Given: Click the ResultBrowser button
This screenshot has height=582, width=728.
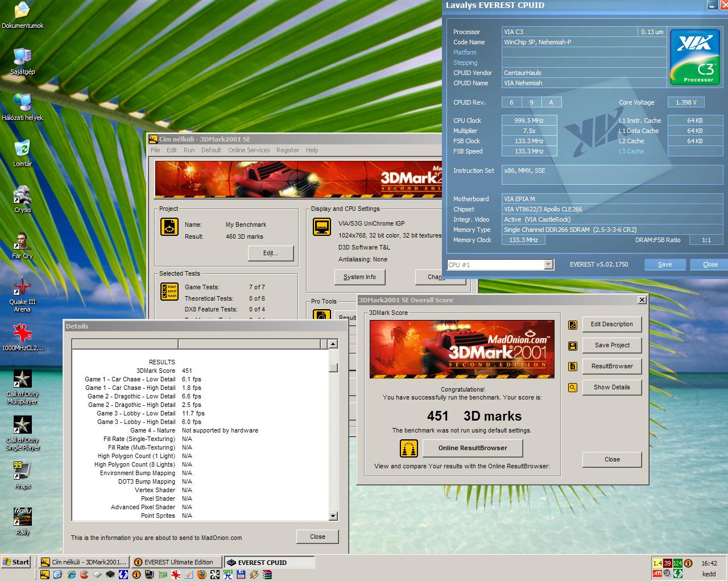Looking at the screenshot, I should pos(612,367).
